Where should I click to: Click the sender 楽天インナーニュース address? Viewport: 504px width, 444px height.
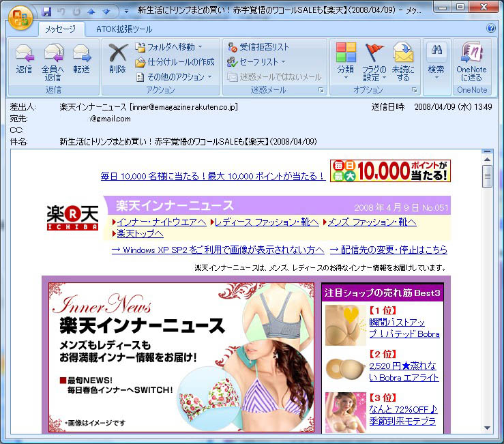click(149, 107)
